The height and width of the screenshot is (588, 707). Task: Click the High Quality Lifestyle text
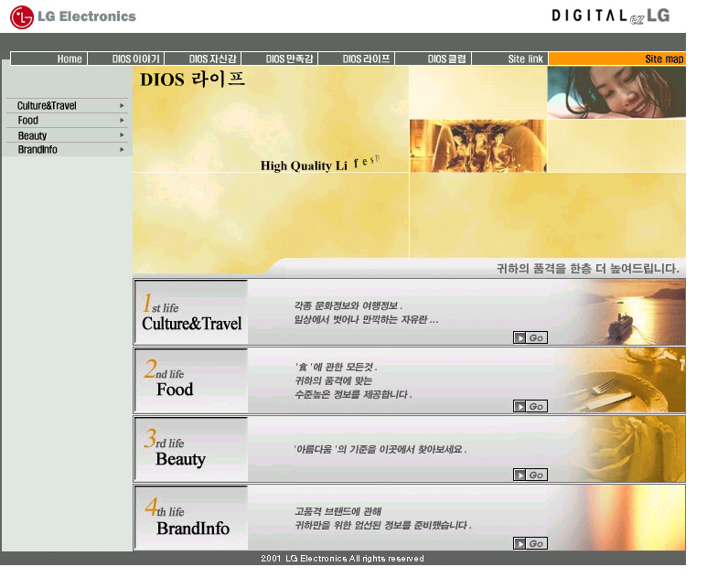point(321,164)
